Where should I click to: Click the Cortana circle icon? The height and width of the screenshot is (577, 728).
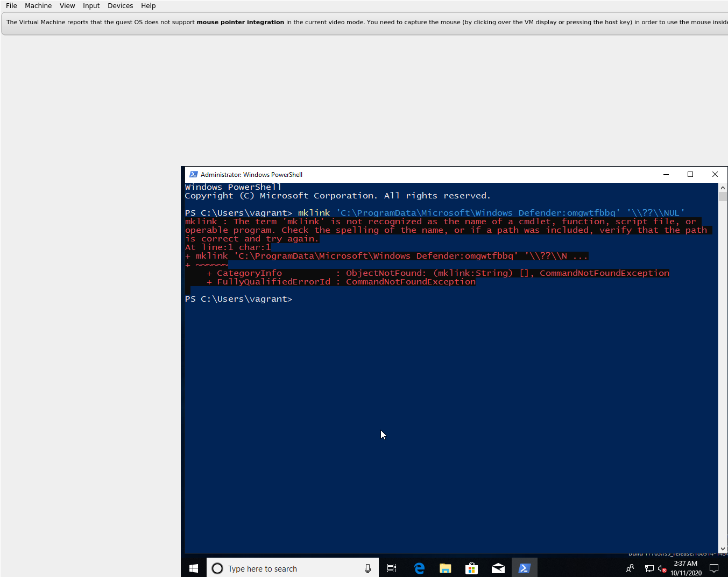(x=217, y=568)
